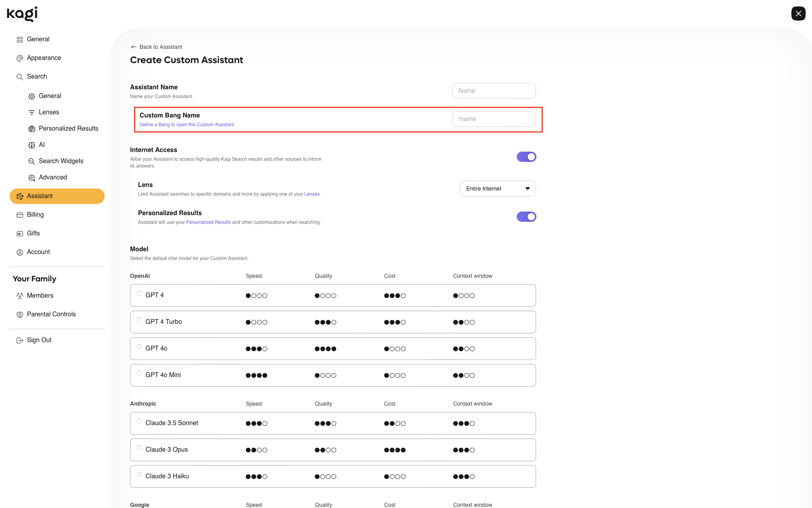
Task: Click the Sign Out icon
Action: click(20, 341)
